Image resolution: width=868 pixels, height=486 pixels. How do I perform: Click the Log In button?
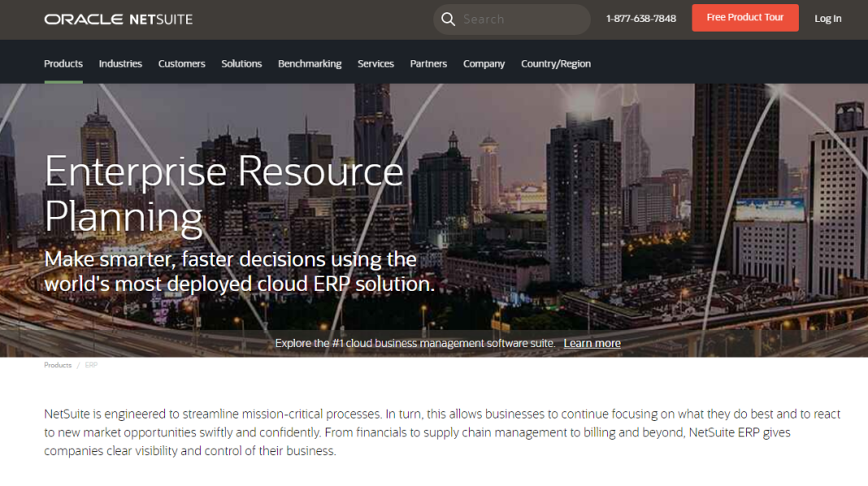pos(827,18)
